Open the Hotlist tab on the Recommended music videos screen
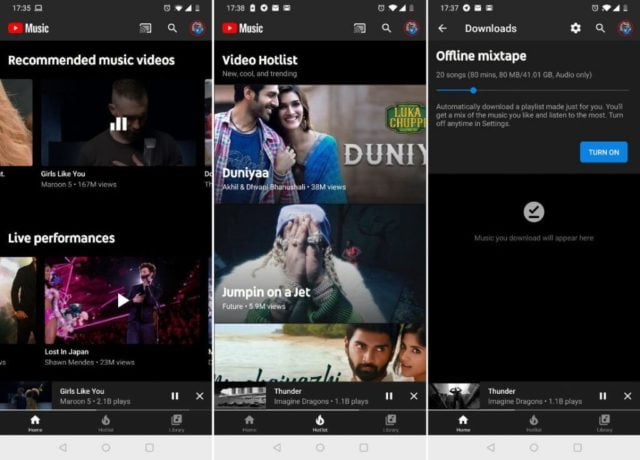Viewport: 640px width, 460px height. point(106,422)
